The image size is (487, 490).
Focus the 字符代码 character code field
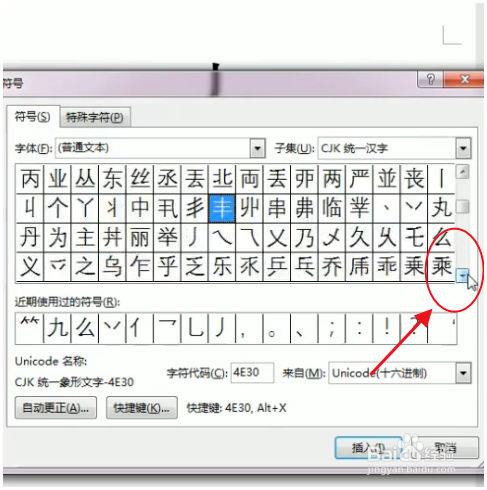coord(252,372)
